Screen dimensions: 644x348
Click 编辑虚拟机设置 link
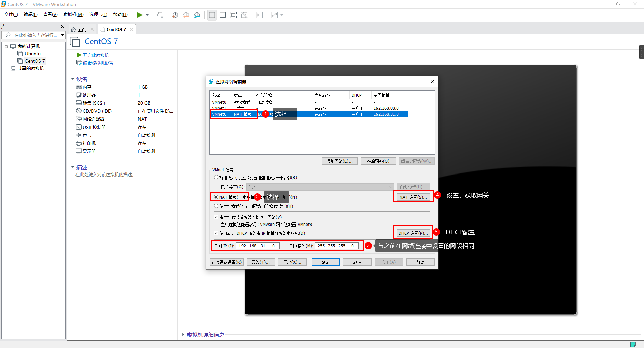[98, 63]
